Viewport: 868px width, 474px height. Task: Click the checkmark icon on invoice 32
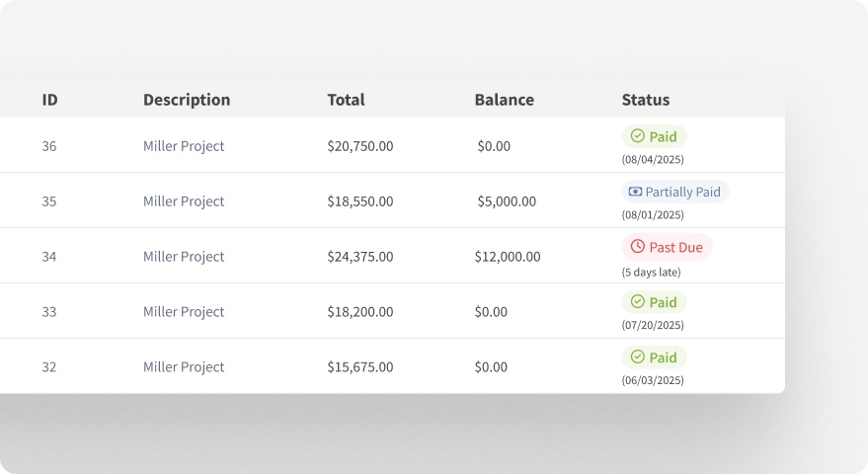pos(637,357)
